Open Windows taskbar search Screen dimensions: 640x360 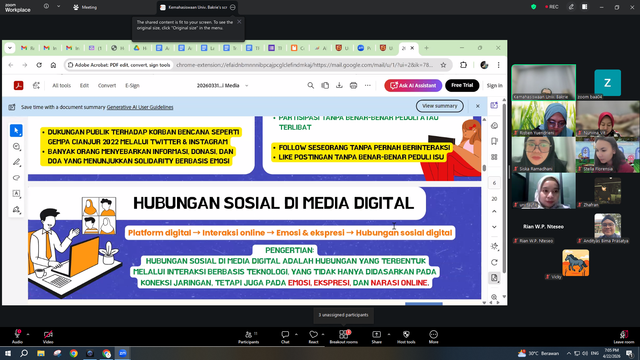tap(24, 353)
